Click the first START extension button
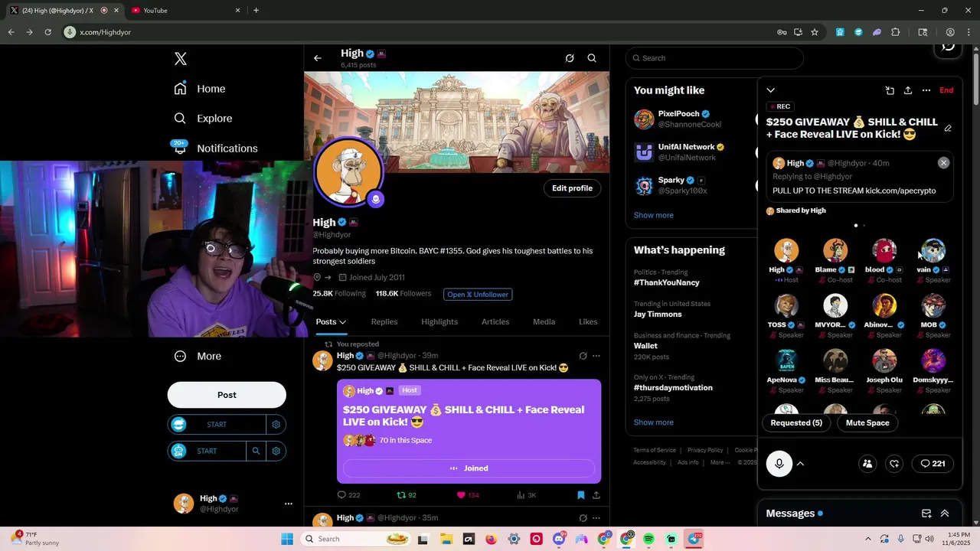Viewport: 980px width, 551px height. pos(217,425)
